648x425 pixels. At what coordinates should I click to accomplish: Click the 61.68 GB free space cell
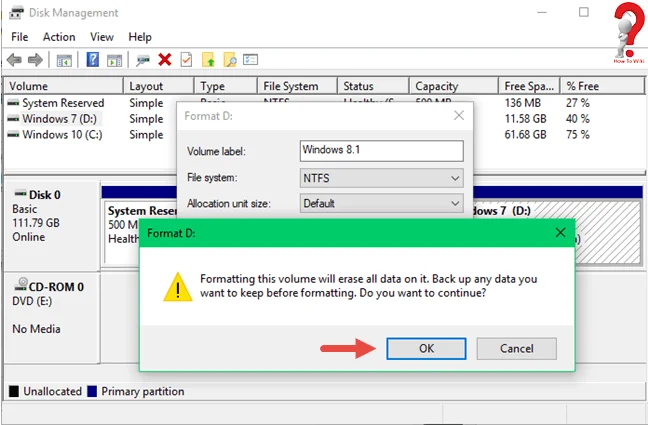[525, 134]
